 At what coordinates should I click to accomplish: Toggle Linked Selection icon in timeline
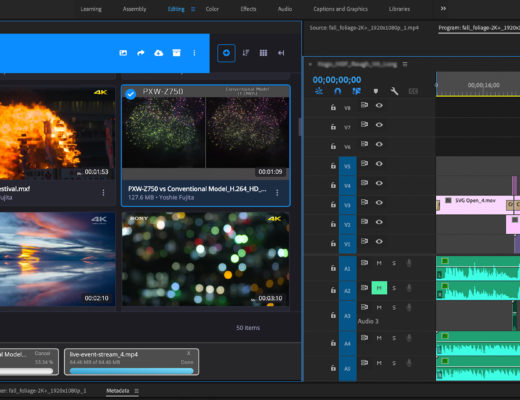[356, 91]
